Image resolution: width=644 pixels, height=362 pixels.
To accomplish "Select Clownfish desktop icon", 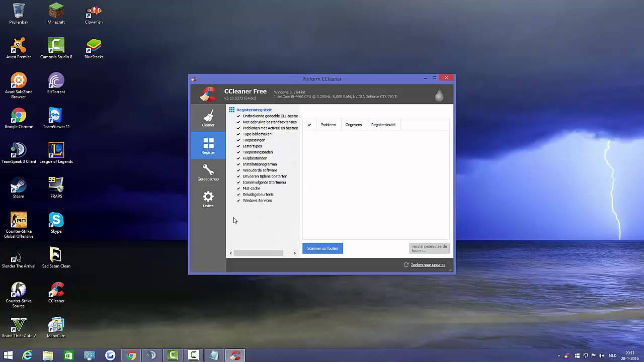I will (x=94, y=14).
